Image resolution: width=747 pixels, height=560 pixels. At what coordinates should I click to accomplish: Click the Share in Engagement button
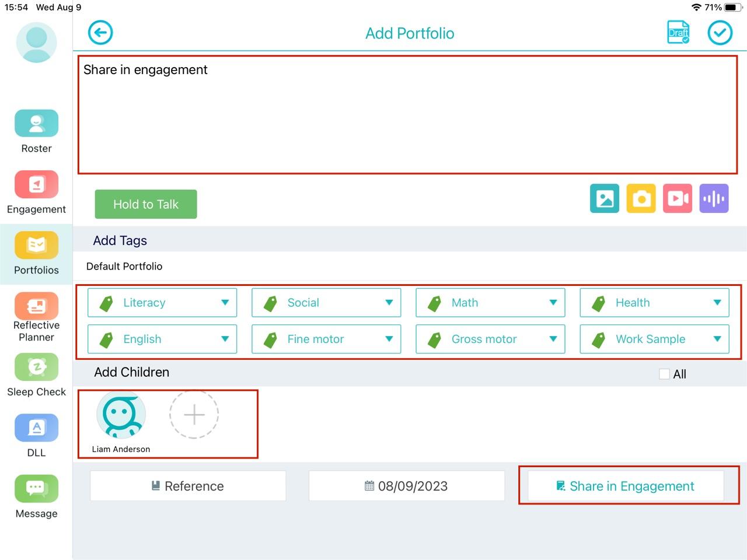(626, 486)
